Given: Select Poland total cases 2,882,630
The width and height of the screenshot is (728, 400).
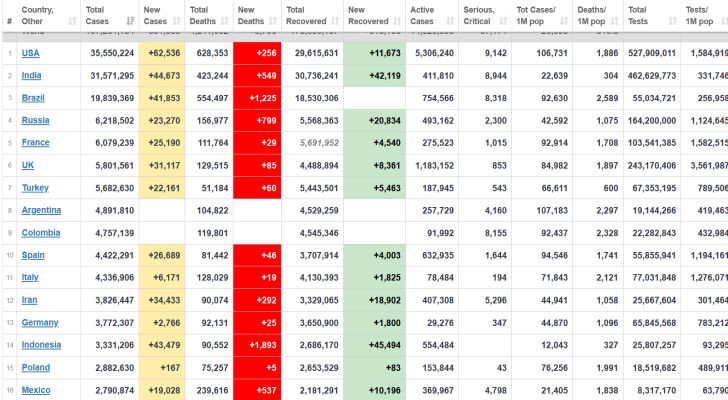Looking at the screenshot, I should [x=115, y=368].
